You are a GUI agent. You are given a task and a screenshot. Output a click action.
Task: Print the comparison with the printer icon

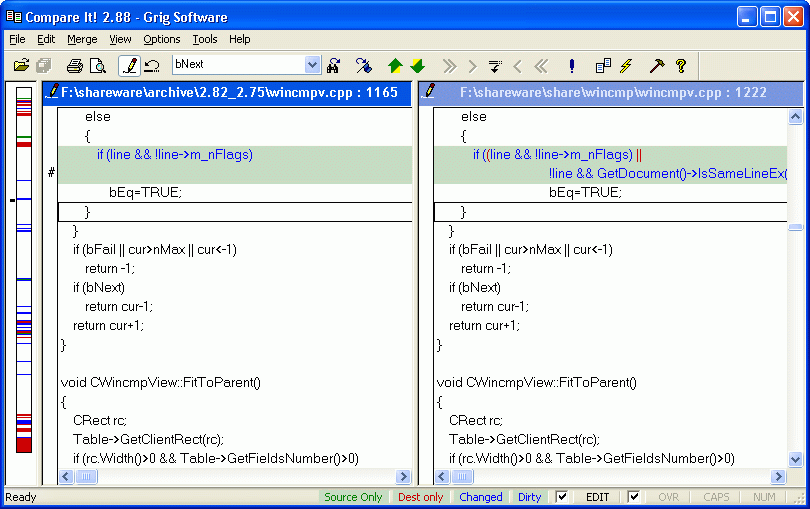pos(75,66)
